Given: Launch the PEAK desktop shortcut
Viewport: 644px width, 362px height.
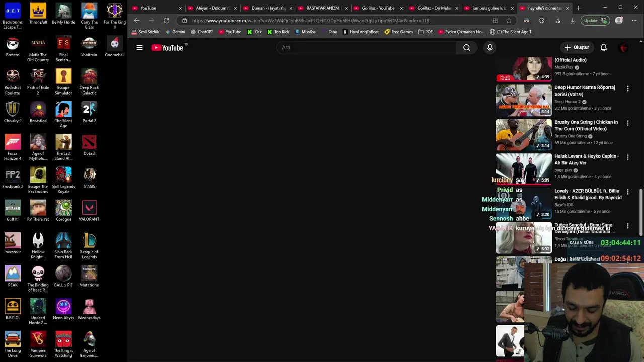Looking at the screenshot, I should point(13,277).
